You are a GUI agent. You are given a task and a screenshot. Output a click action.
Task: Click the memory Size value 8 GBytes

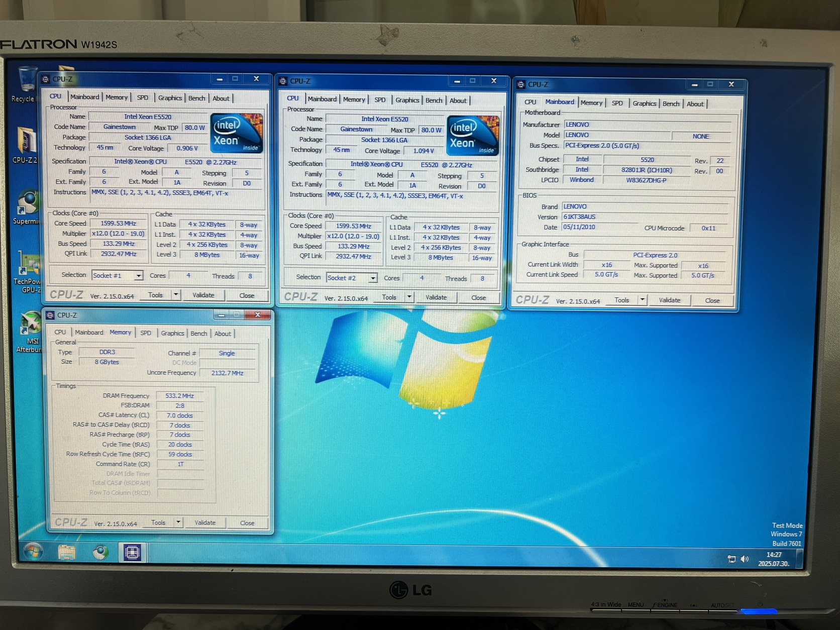[x=107, y=362]
